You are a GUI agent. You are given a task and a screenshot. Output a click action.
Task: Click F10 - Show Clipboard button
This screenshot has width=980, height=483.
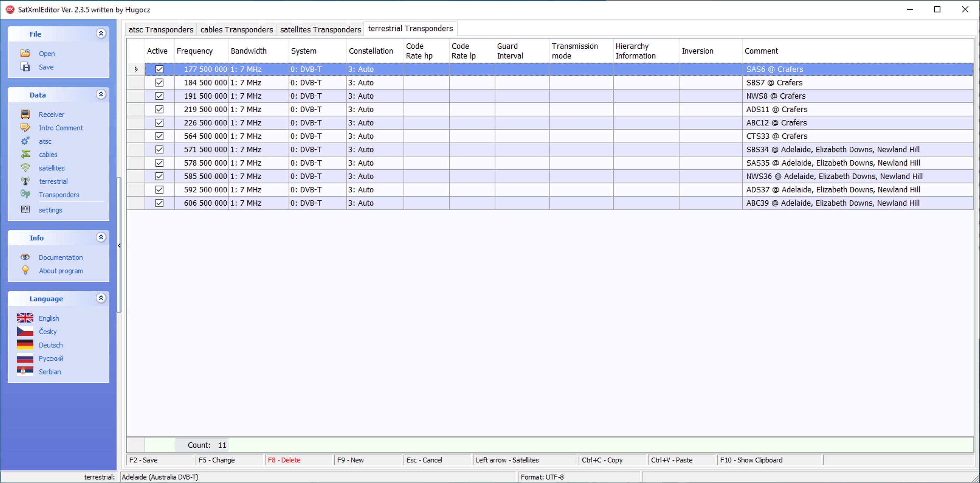[x=770, y=460]
